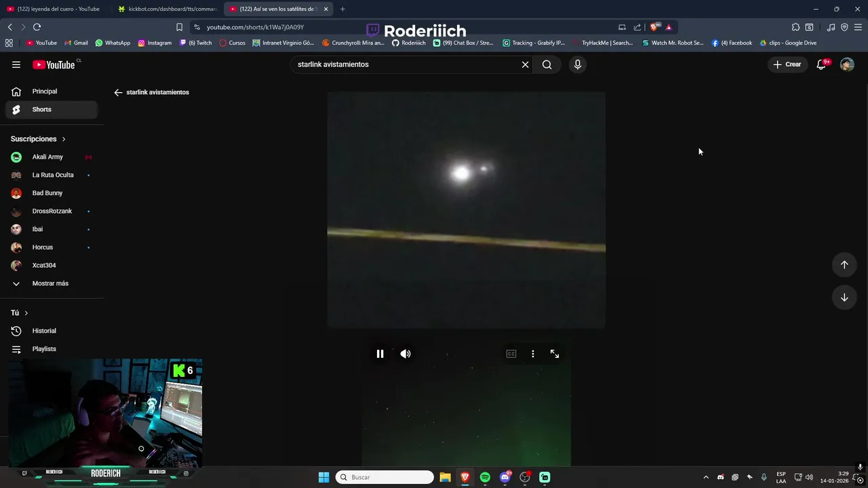The width and height of the screenshot is (868, 488).
Task: Open the three-dot more options menu
Action: pyautogui.click(x=533, y=354)
